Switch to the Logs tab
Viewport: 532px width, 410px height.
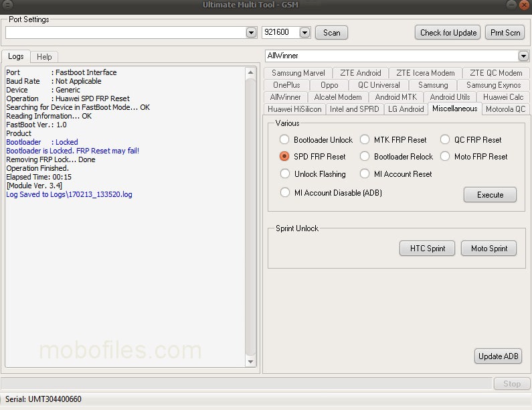tap(16, 56)
